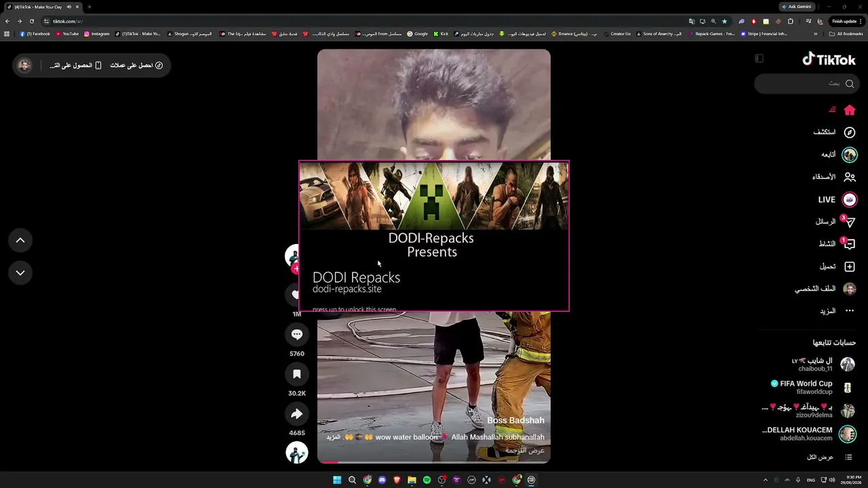The height and width of the screenshot is (488, 868).
Task: Click the music disc thumbnail
Action: (296, 452)
